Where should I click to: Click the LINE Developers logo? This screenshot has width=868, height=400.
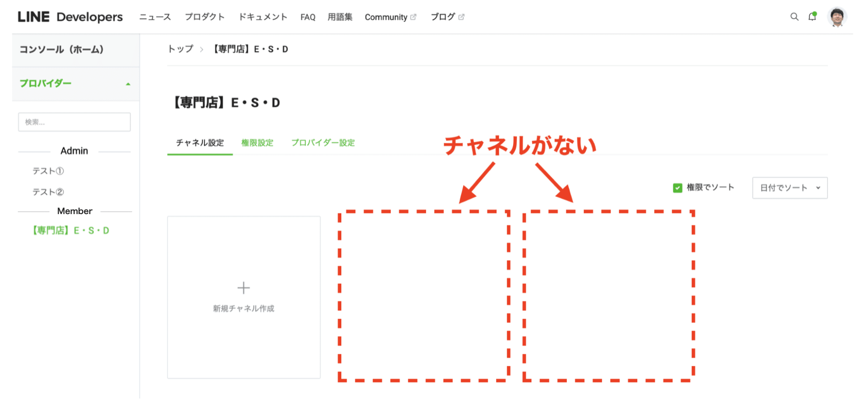click(70, 17)
